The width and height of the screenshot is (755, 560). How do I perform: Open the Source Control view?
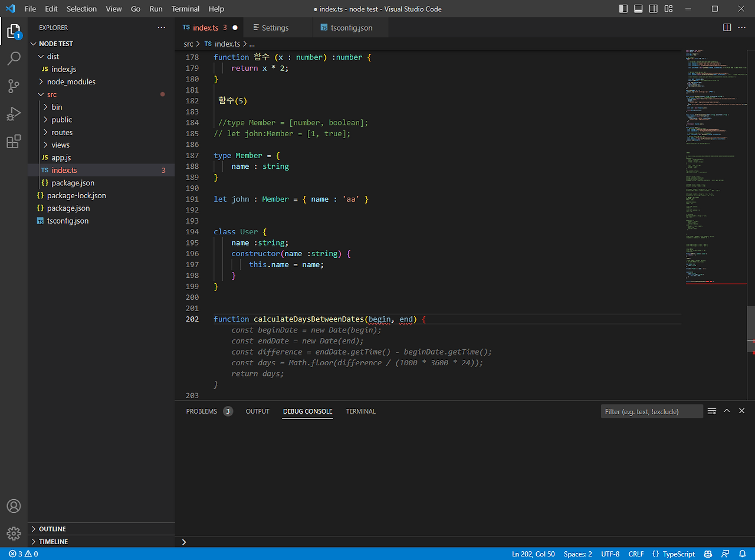pos(14,86)
